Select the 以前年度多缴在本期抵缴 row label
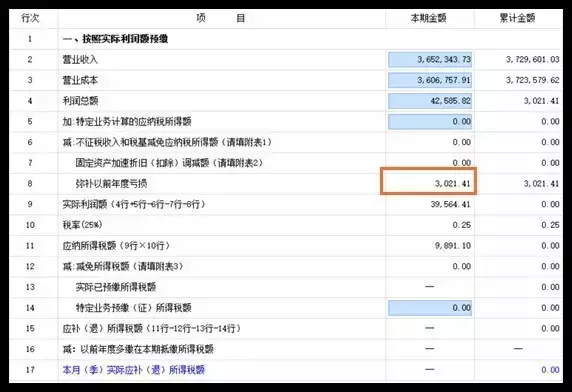The width and height of the screenshot is (572, 392). [x=138, y=349]
